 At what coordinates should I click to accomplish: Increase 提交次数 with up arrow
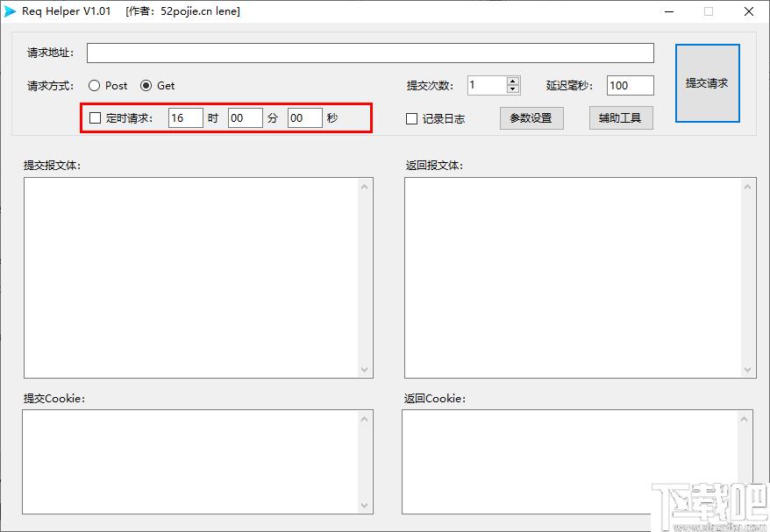point(513,82)
